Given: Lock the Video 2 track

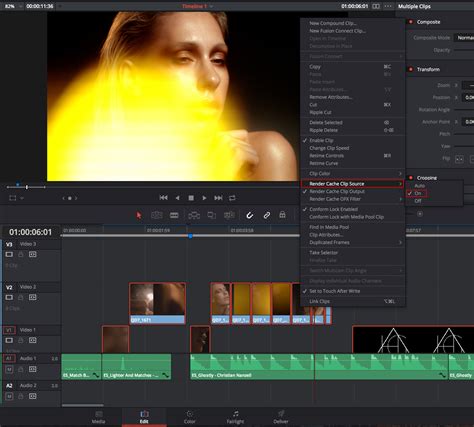Looking at the screenshot, I should tap(21, 297).
